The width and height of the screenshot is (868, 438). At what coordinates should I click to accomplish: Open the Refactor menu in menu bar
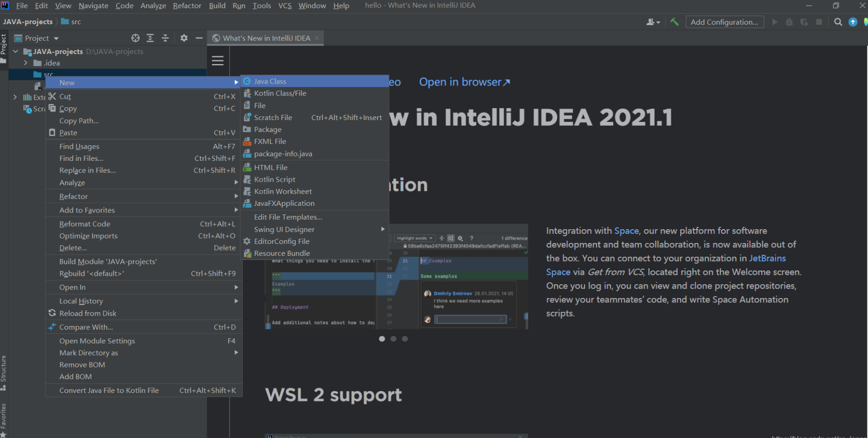coord(187,6)
